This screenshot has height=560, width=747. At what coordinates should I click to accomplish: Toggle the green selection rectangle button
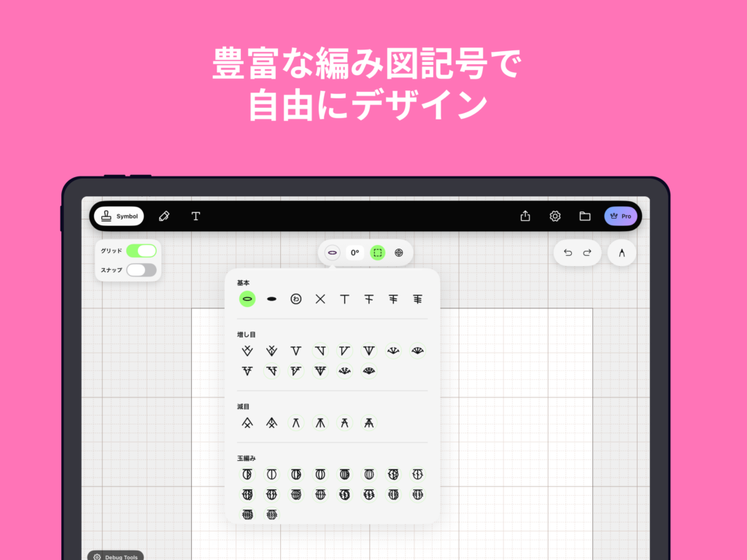pos(378,252)
